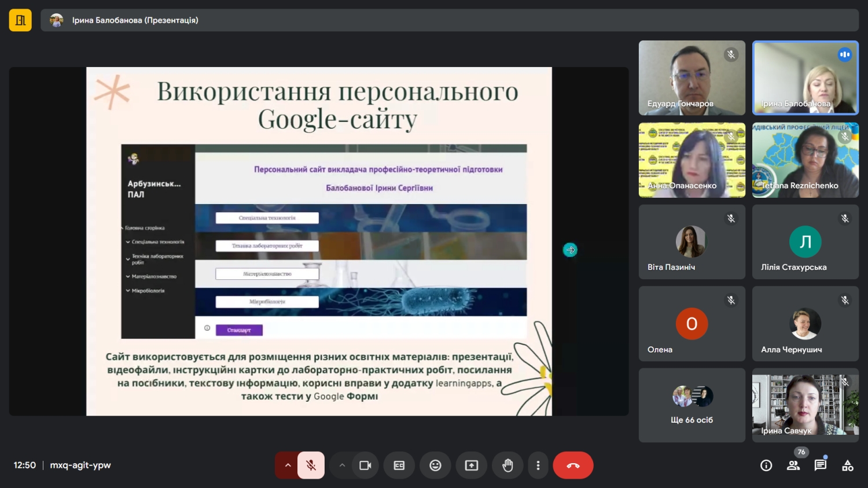Open the activities icon
This screenshot has width=868, height=488.
point(848,465)
